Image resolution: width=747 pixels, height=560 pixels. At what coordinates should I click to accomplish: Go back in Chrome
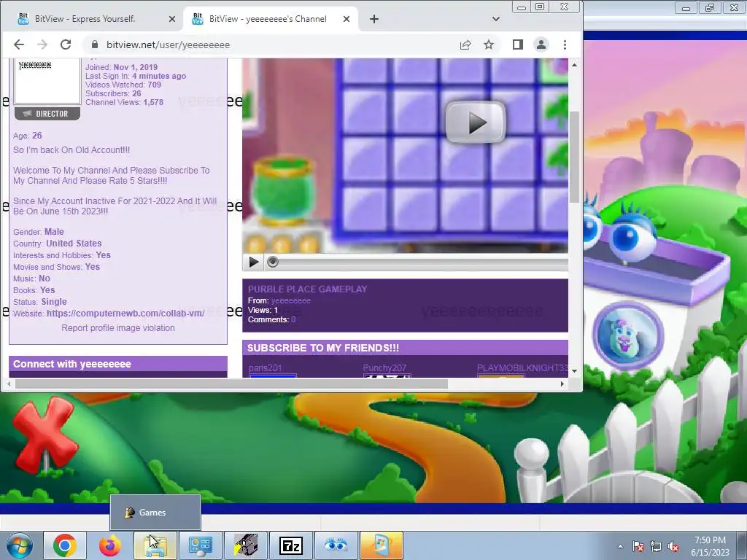pyautogui.click(x=18, y=44)
